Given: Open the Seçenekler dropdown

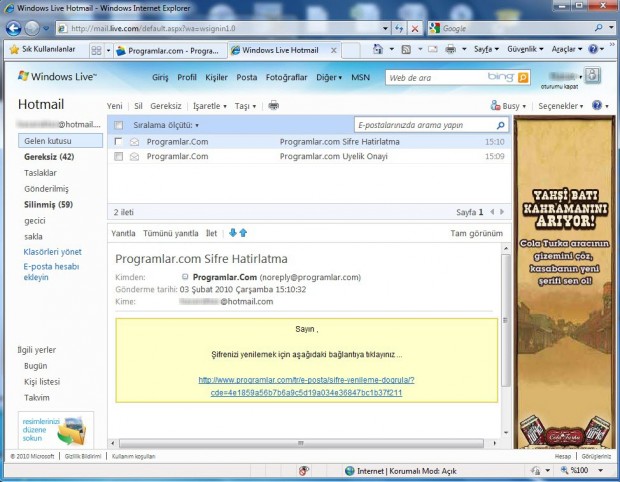Looking at the screenshot, I should point(561,106).
